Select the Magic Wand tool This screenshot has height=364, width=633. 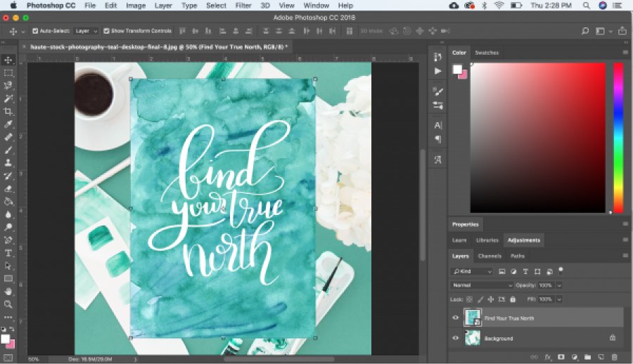coord(8,98)
